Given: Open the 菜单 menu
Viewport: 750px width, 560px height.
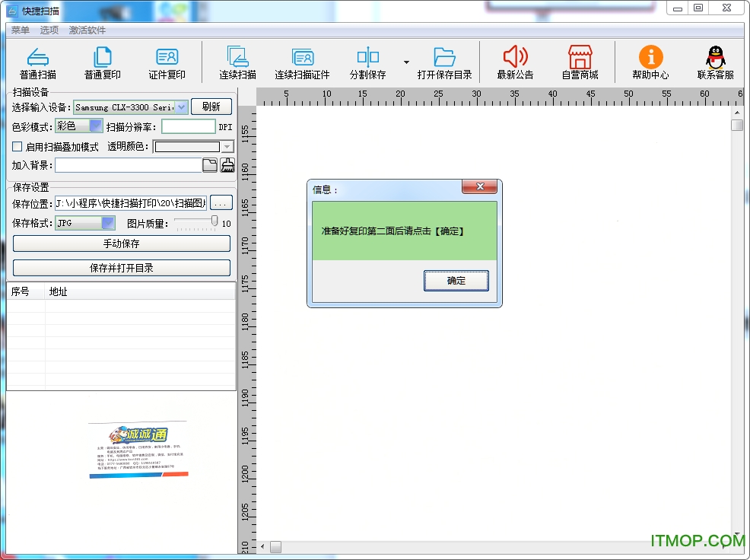Looking at the screenshot, I should tap(21, 30).
